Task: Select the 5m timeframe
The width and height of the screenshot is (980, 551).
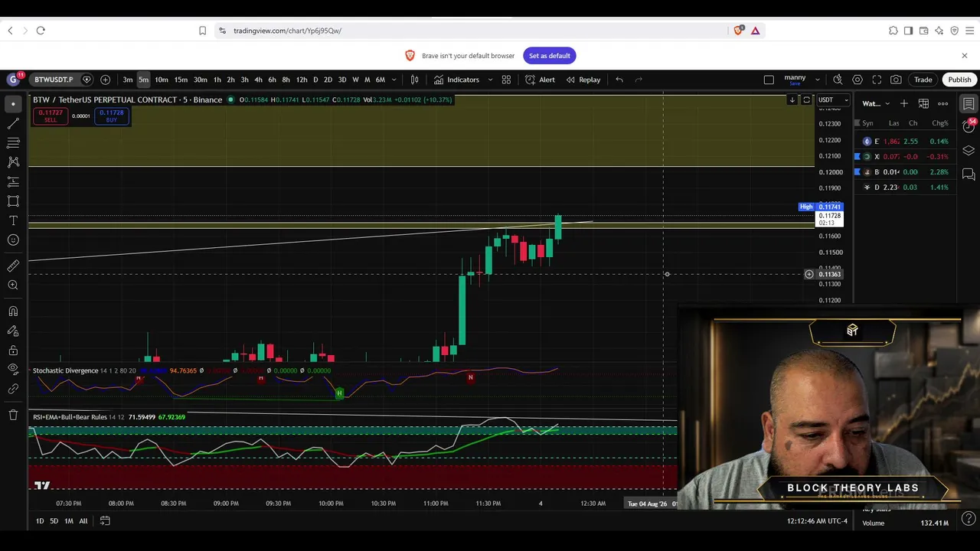Action: pos(144,80)
